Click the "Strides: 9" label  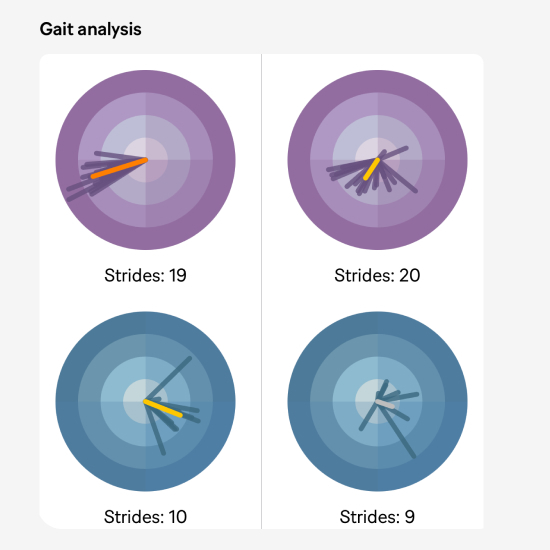pyautogui.click(x=377, y=517)
